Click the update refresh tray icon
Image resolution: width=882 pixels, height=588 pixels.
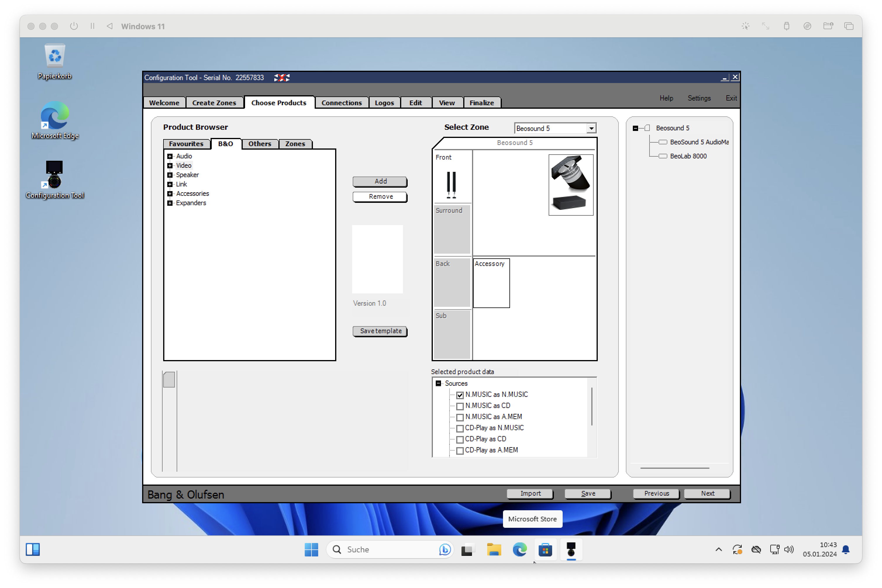[737, 549]
